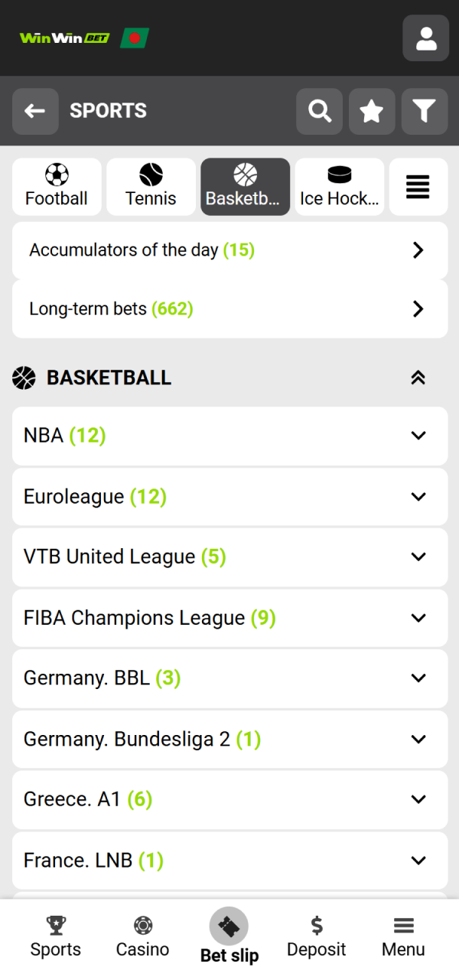The height and width of the screenshot is (980, 459).
Task: Collapse the Basketball section header
Action: click(418, 377)
